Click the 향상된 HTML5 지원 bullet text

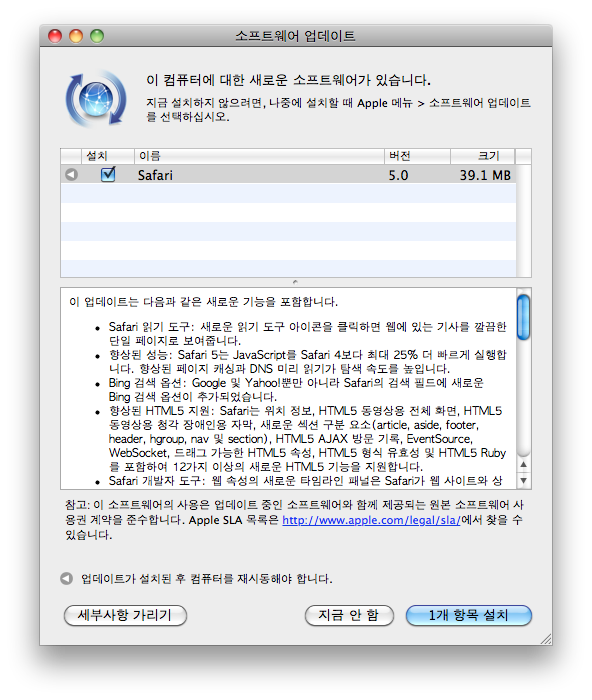308,439
